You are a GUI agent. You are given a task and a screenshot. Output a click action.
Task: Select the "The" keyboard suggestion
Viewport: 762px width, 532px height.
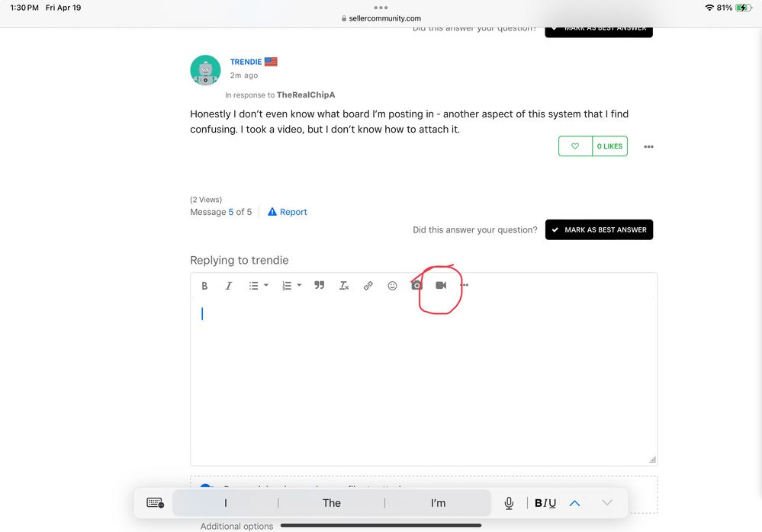(x=332, y=503)
